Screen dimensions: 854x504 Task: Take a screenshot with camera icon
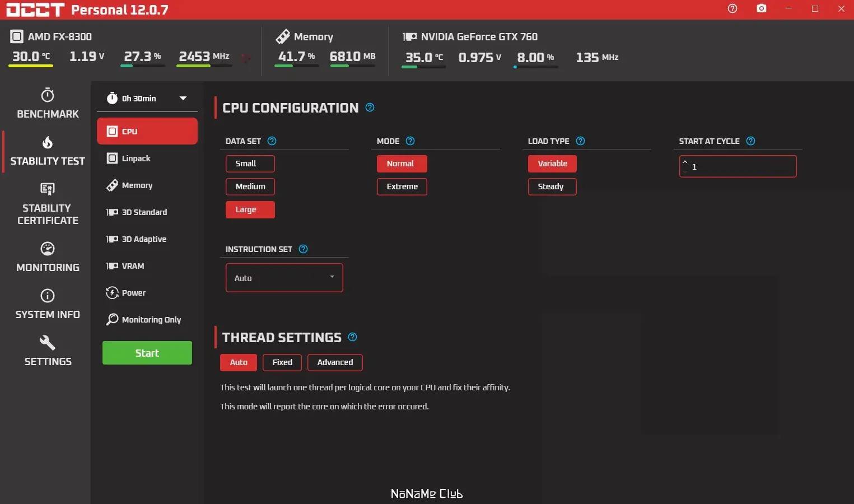click(762, 8)
